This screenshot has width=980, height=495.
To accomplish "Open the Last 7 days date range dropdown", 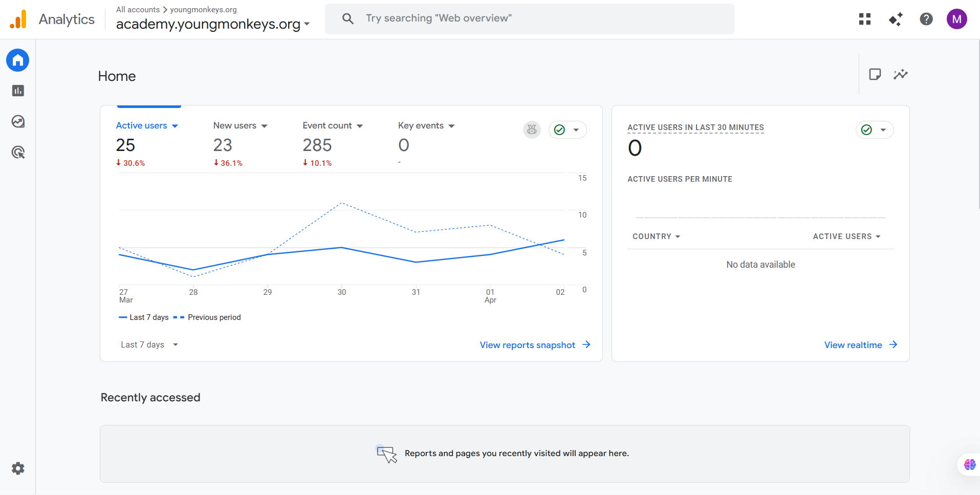I will [149, 345].
